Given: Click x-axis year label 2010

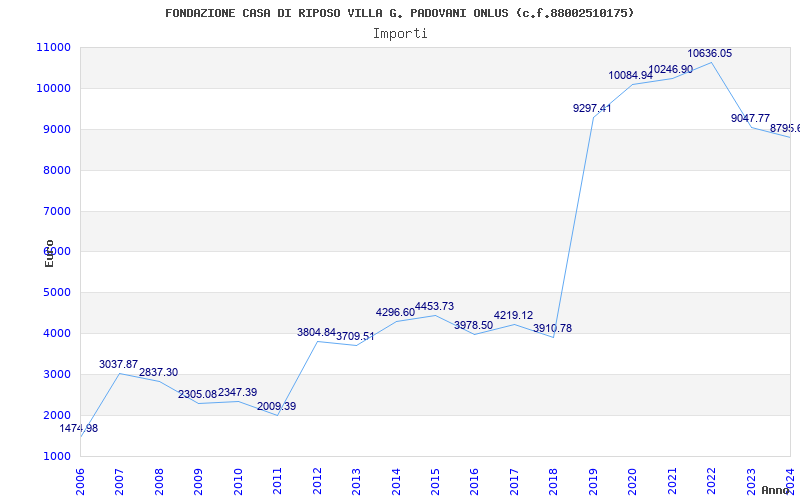Looking at the screenshot, I should (238, 481).
